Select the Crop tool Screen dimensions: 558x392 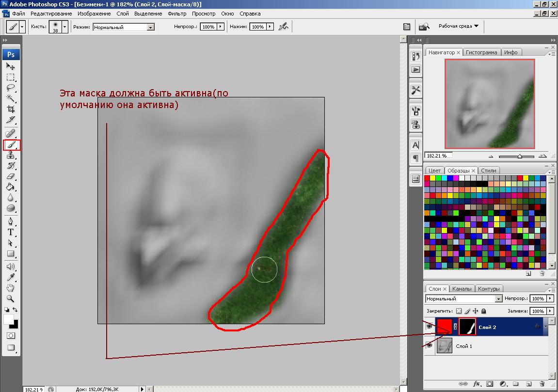pos(11,109)
